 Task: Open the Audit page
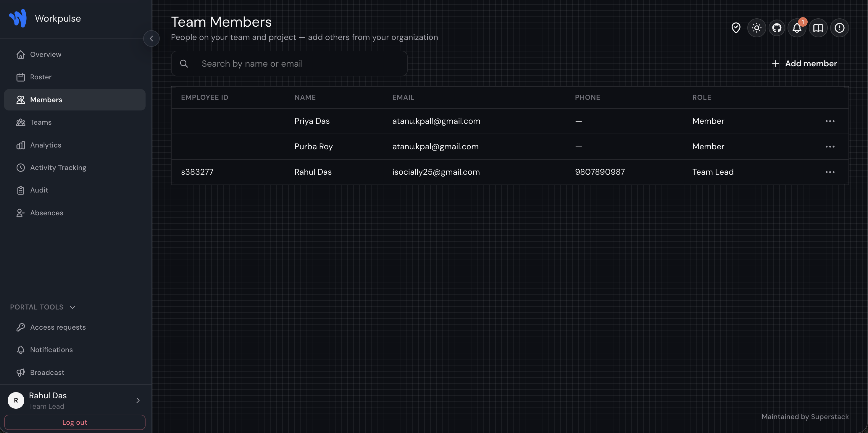(75, 190)
